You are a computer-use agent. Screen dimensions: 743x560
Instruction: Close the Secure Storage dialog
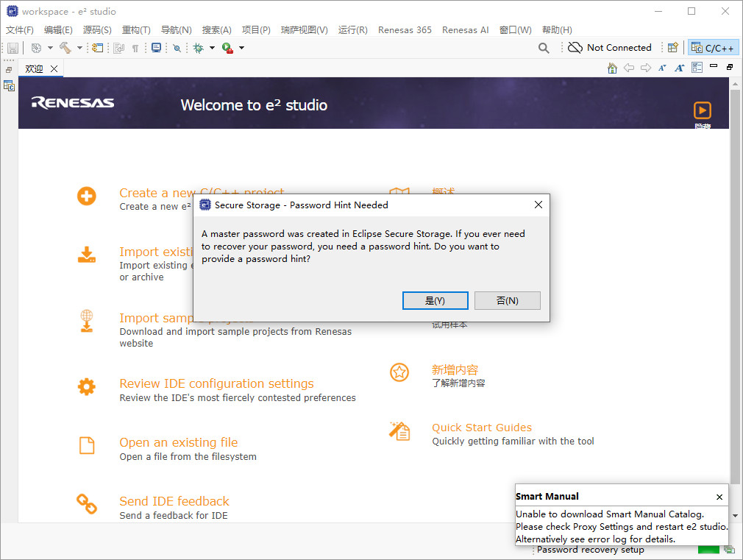(538, 205)
